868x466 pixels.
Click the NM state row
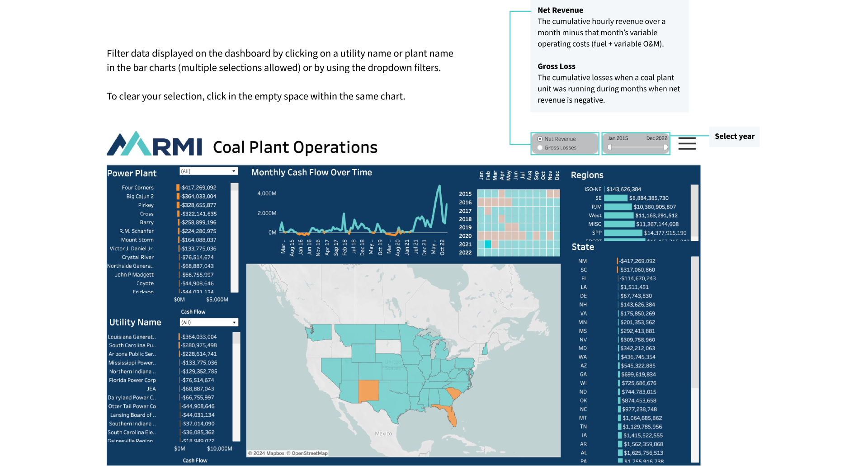pyautogui.click(x=582, y=261)
